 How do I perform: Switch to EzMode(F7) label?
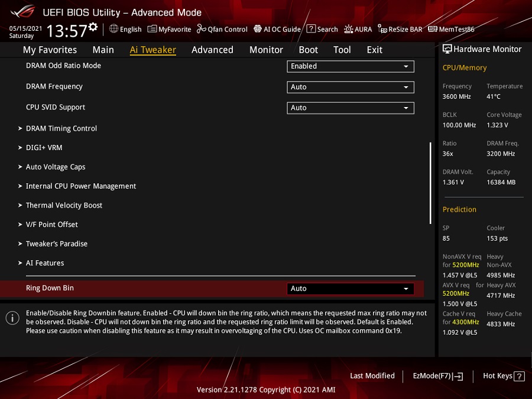[432, 376]
